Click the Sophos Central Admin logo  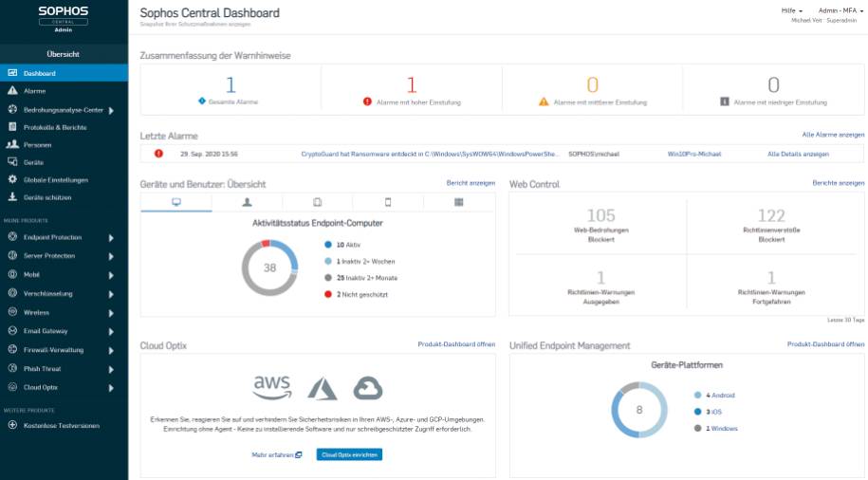click(64, 19)
